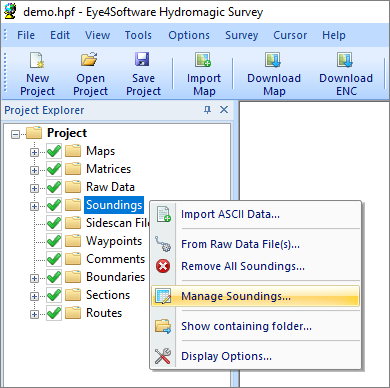Open the Tools menu
The width and height of the screenshot is (390, 388).
click(x=138, y=35)
